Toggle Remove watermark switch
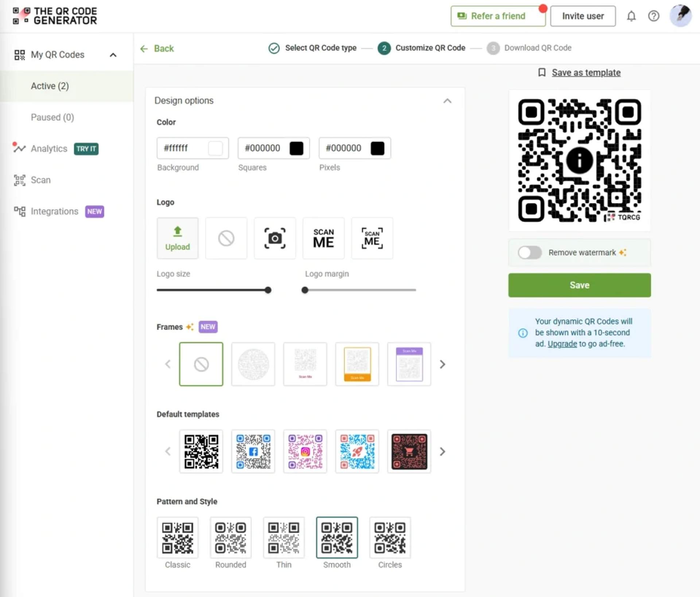 click(x=530, y=252)
